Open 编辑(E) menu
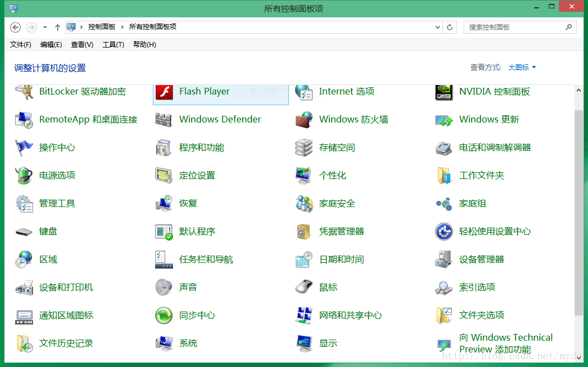This screenshot has width=588, height=367. coord(51,45)
